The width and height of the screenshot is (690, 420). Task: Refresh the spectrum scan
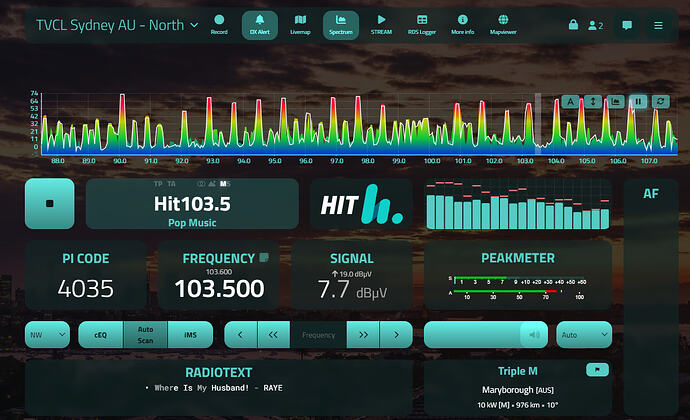click(661, 102)
